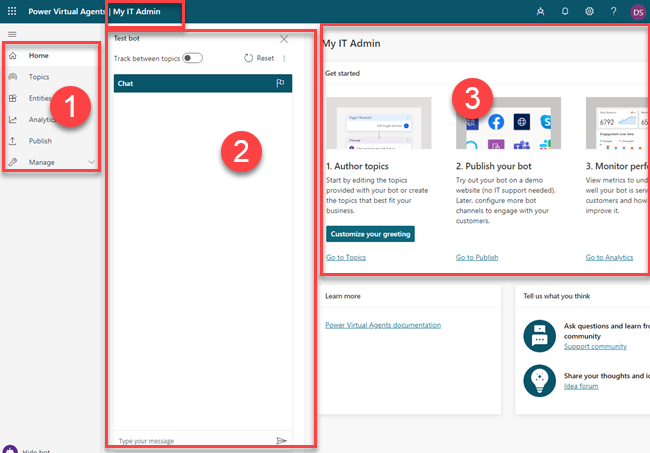This screenshot has height=453, width=650.
Task: Open the Support community link
Action: (595, 346)
